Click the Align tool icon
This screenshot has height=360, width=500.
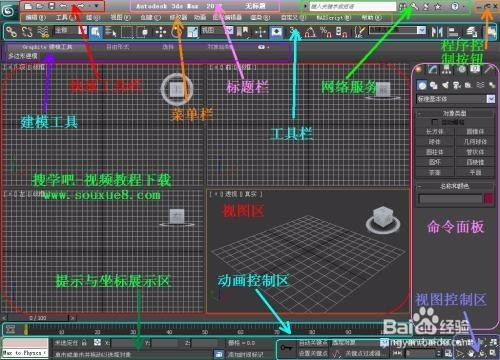click(x=453, y=32)
